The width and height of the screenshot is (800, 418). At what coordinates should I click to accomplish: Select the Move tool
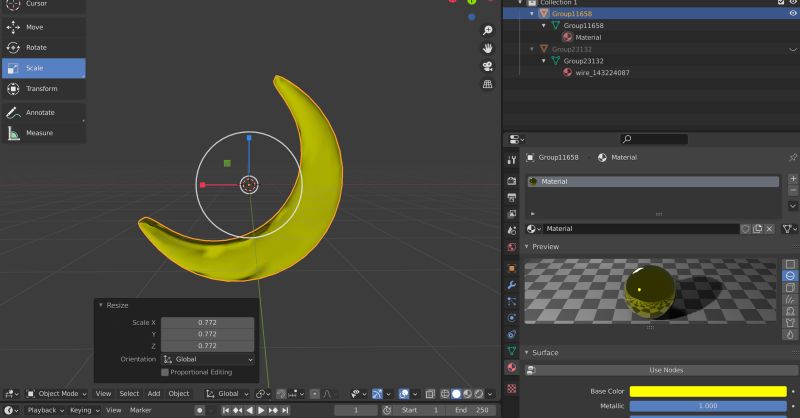pyautogui.click(x=44, y=27)
